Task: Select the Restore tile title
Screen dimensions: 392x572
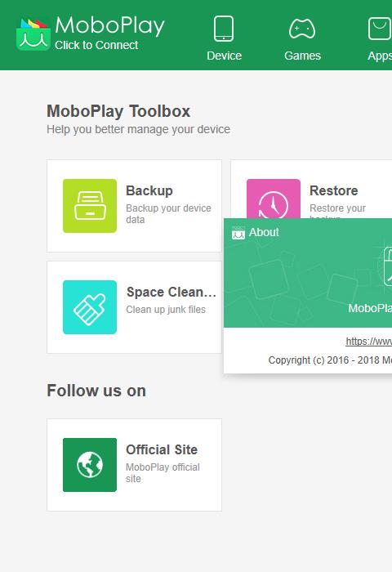Action: [x=334, y=190]
